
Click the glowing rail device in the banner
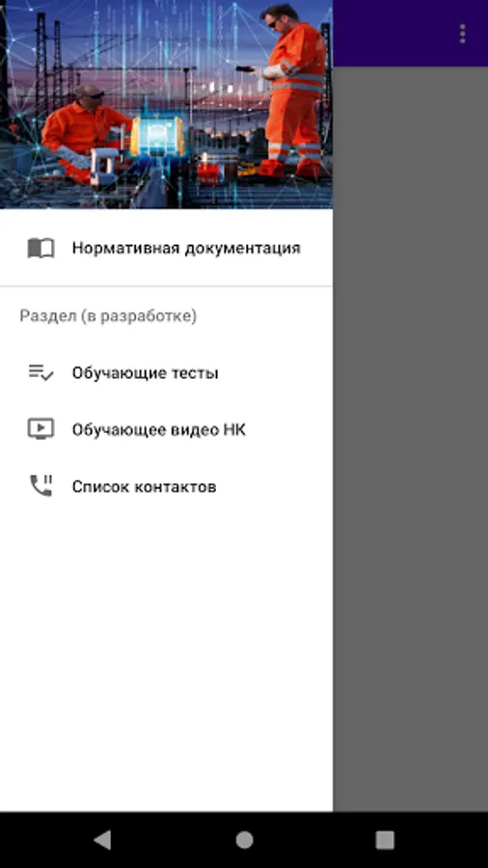point(157,137)
